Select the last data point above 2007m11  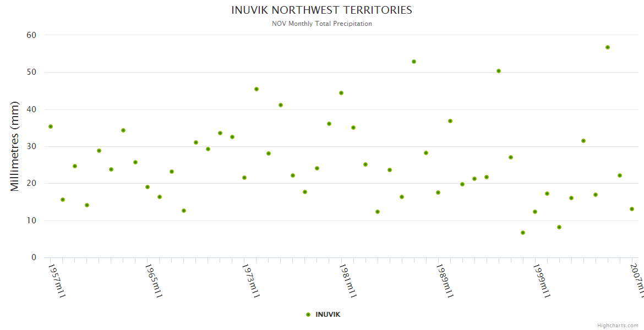click(632, 209)
